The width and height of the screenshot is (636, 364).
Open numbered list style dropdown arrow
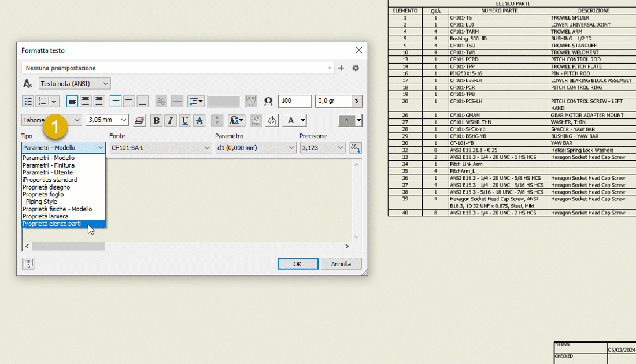pos(54,101)
